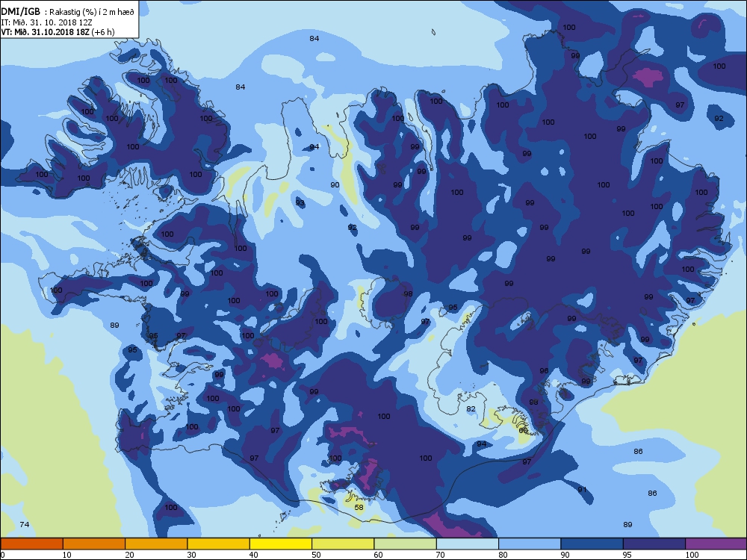Viewport: 747px width, 560px height.
Task: Click the pale blue 70–80 legend swatch
Action: [x=468, y=544]
